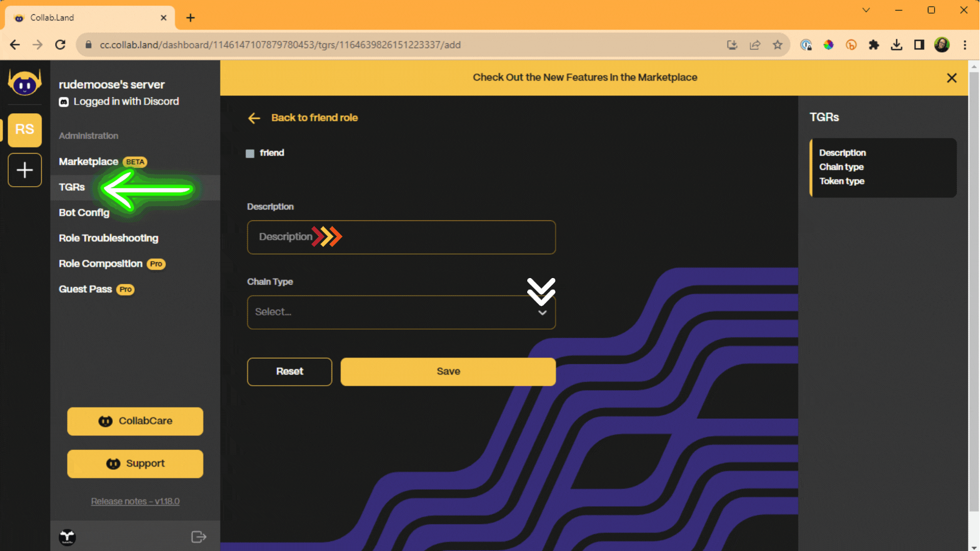Jump to Token type in outline
Viewport: 980px width, 551px height.
[842, 182]
